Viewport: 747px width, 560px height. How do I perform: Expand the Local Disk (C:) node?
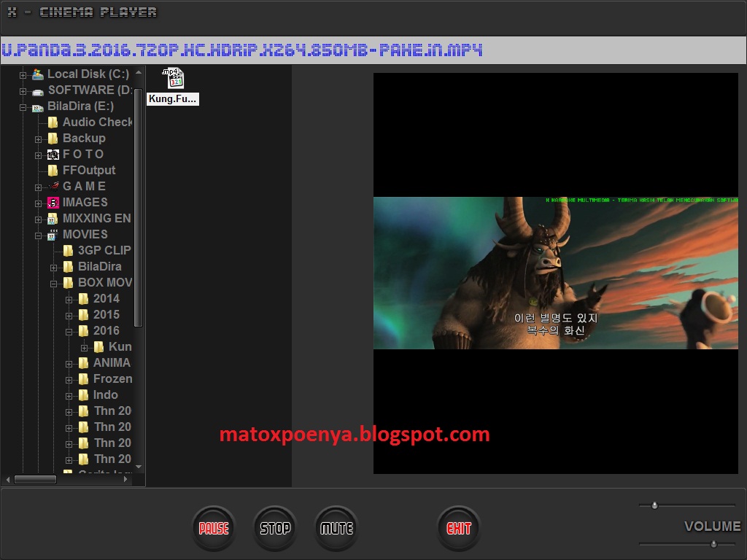point(23,75)
